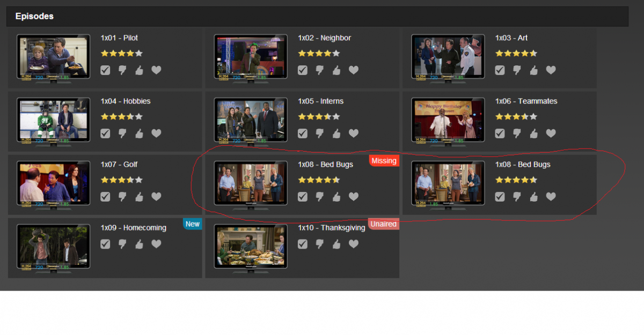Click the heart on 1x06 - Teammates
The image size is (644, 335).
[x=551, y=133]
